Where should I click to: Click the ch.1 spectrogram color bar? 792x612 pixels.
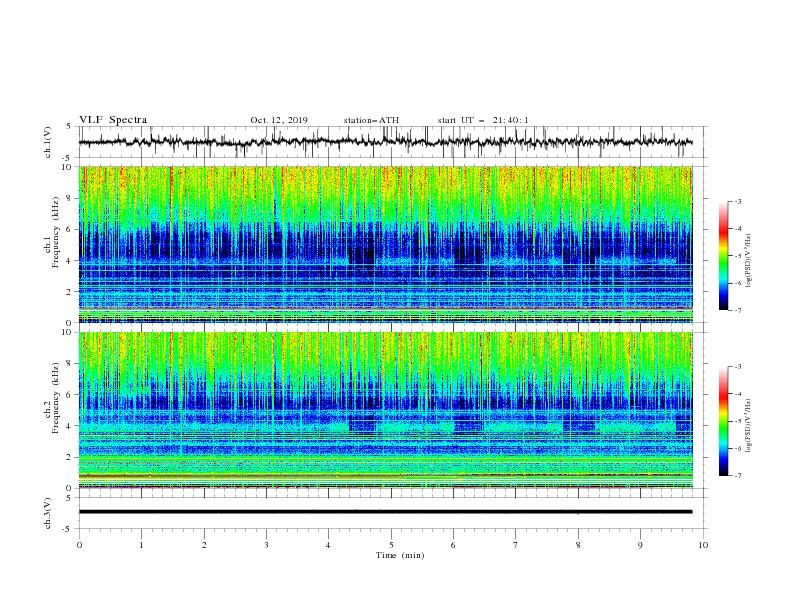tap(724, 255)
